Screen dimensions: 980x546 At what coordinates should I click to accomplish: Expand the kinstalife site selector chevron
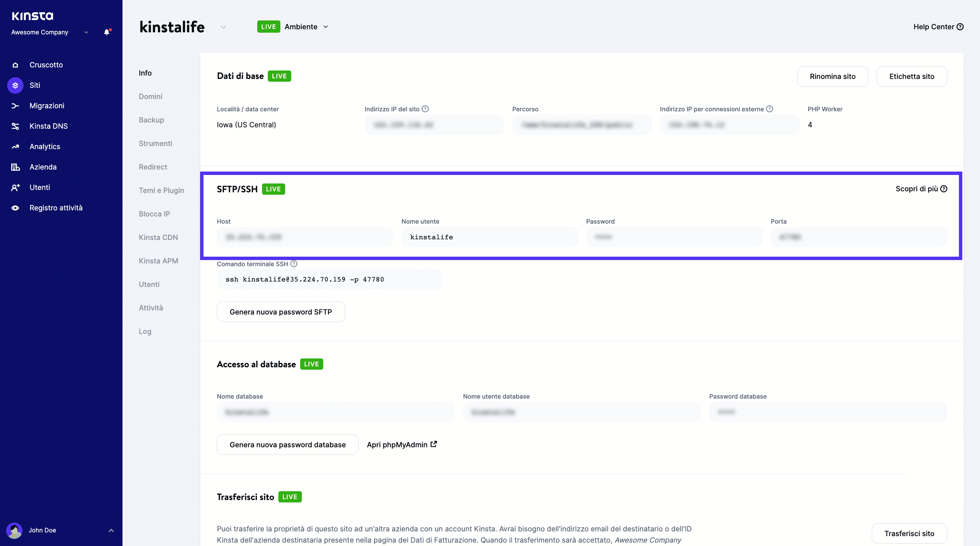223,27
